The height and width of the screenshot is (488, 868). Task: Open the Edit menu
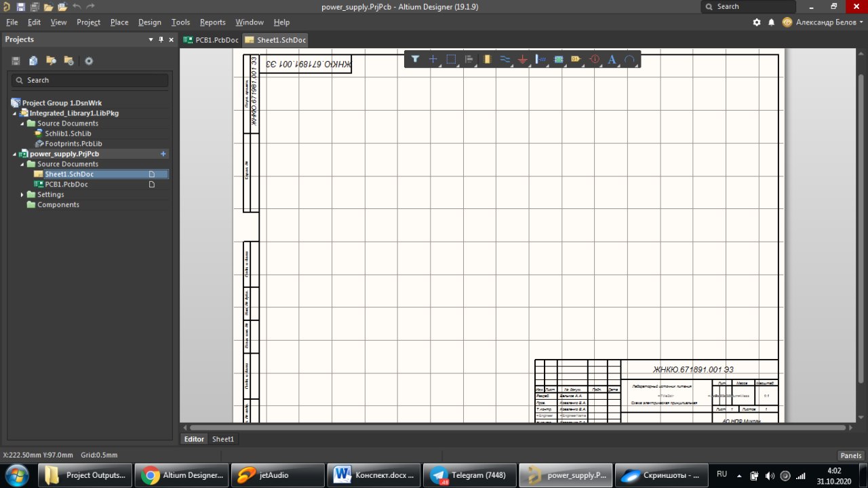pos(34,22)
